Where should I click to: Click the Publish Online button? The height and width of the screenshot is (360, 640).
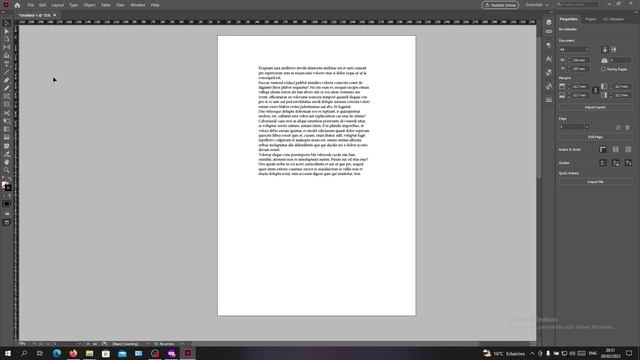pos(500,5)
